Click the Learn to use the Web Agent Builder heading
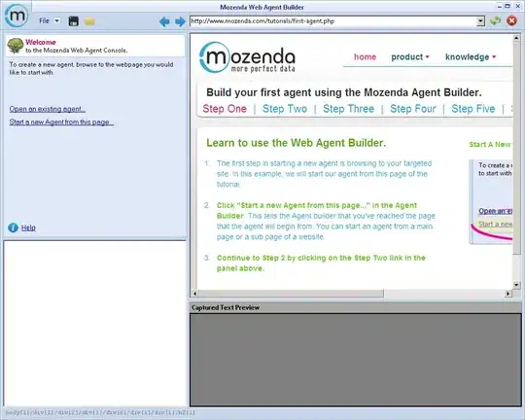 point(296,143)
